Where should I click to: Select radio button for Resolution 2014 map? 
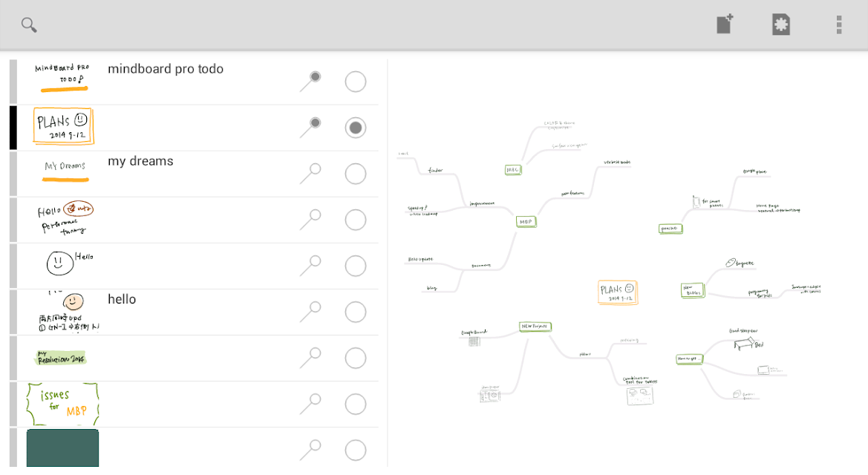pyautogui.click(x=356, y=358)
